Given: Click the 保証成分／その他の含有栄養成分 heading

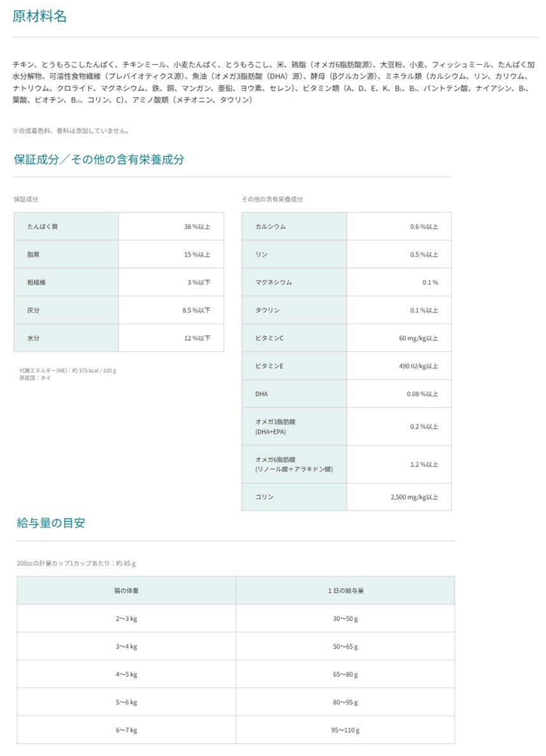Looking at the screenshot, I should 99,159.
